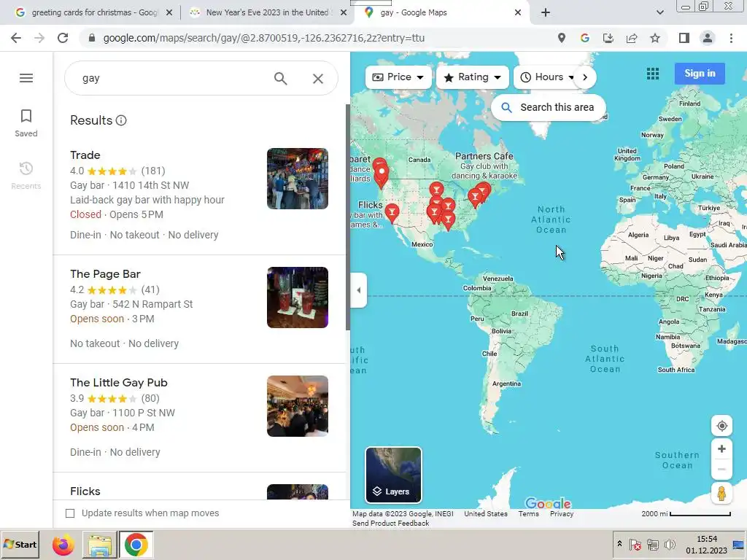Click the map pin next to Flicks label
Viewport: 747px width, 560px height.
[x=392, y=213]
